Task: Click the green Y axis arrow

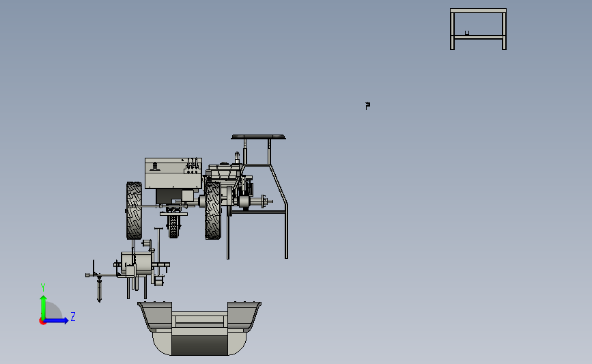Action: (43, 307)
